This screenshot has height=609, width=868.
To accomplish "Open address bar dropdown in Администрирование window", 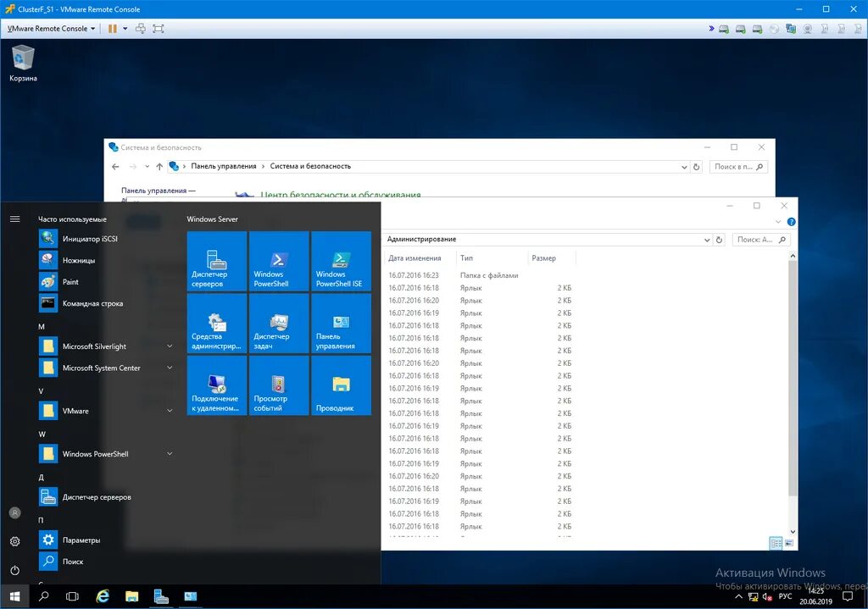I will point(707,240).
